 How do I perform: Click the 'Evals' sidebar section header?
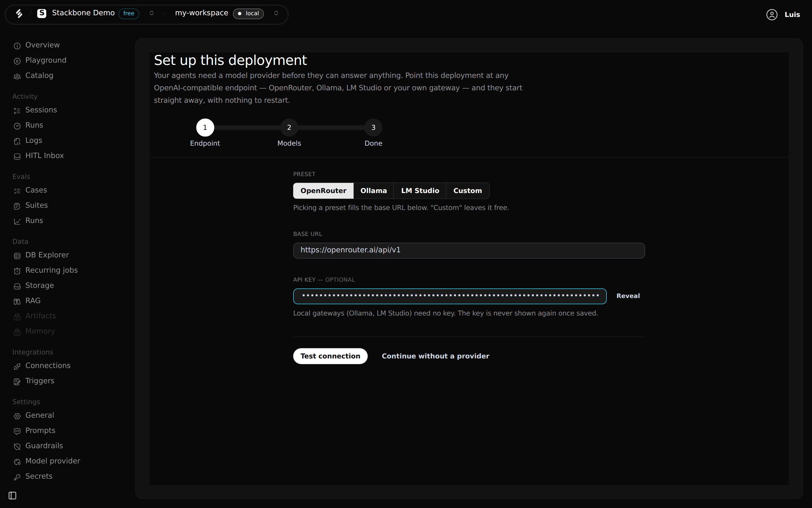[x=21, y=177]
